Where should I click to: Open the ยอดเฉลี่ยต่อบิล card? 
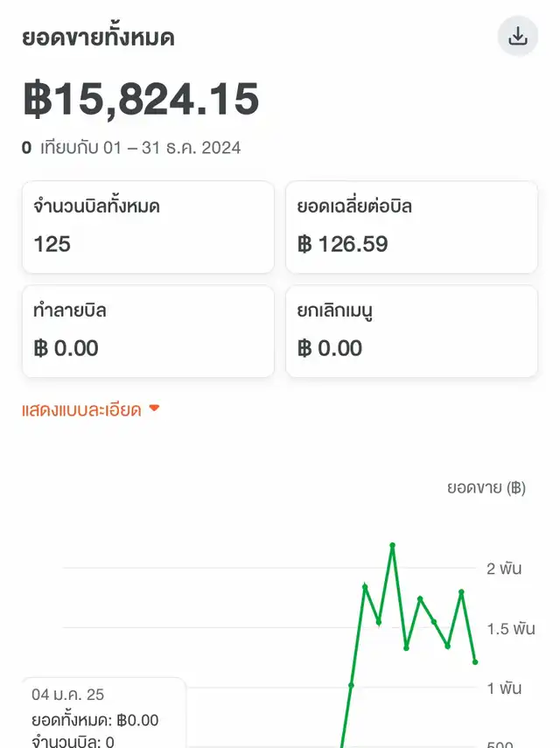click(411, 227)
